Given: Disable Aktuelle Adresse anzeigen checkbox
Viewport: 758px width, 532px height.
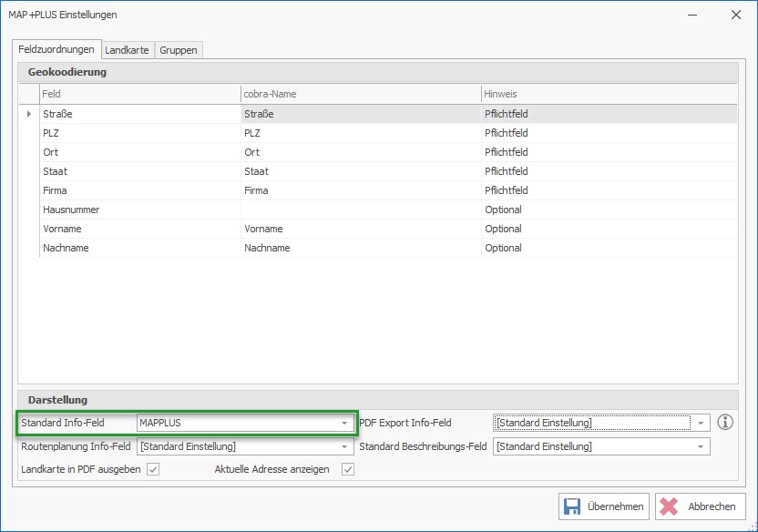Looking at the screenshot, I should point(347,469).
